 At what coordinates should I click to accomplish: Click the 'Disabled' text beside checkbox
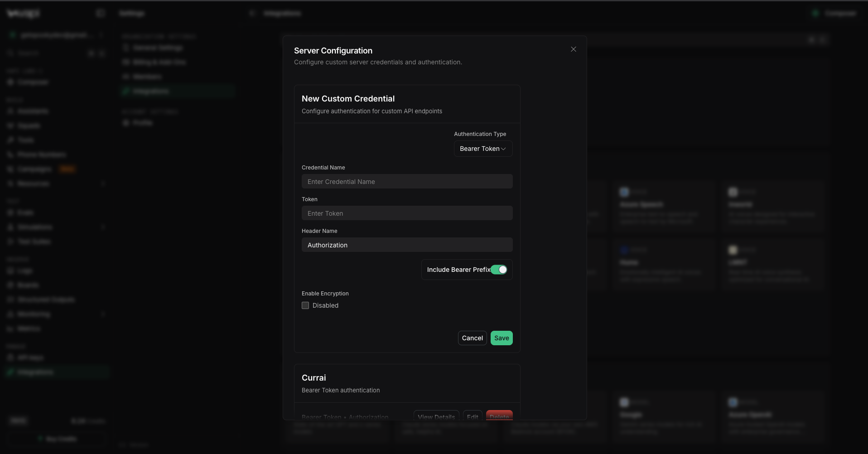(x=325, y=305)
